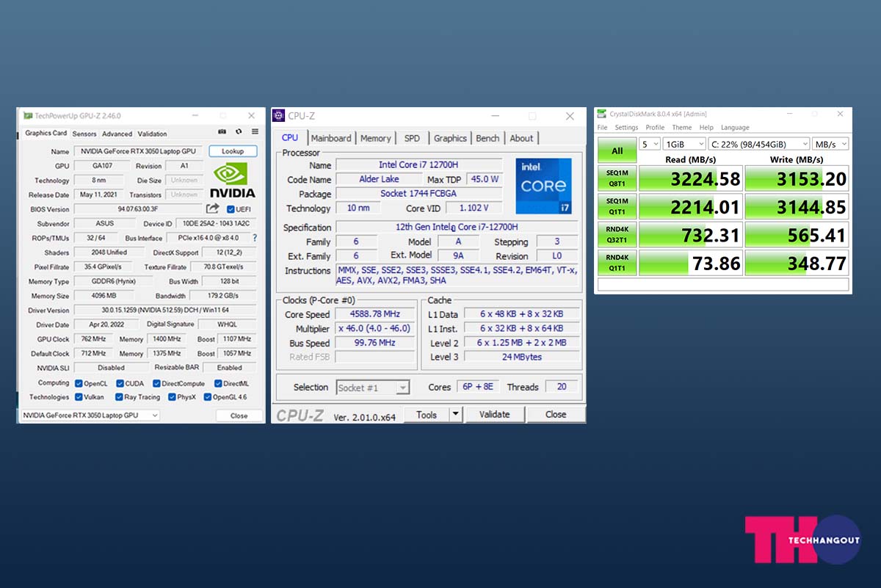881x588 pixels.
Task: Toggle the CUDA checkbox
Action: click(x=119, y=383)
